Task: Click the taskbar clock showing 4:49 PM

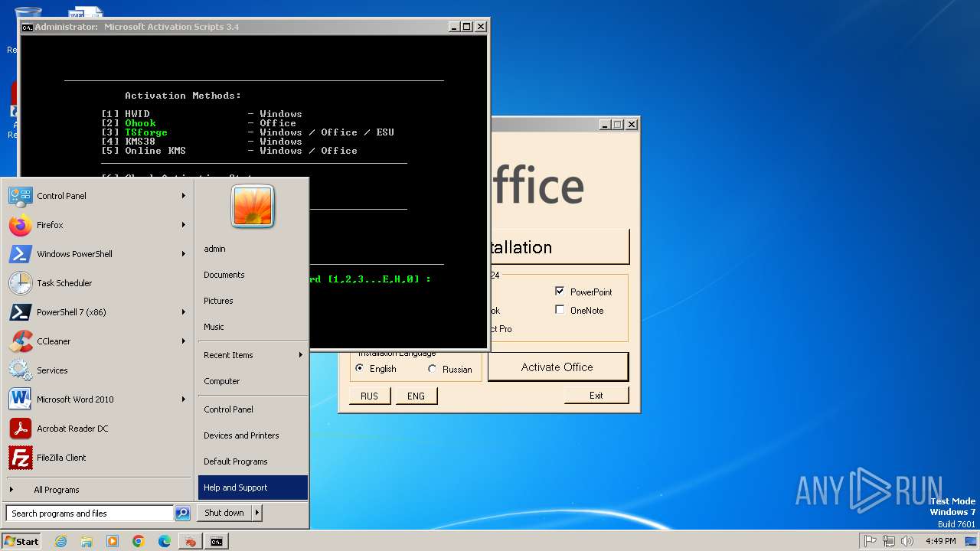Action: [940, 541]
